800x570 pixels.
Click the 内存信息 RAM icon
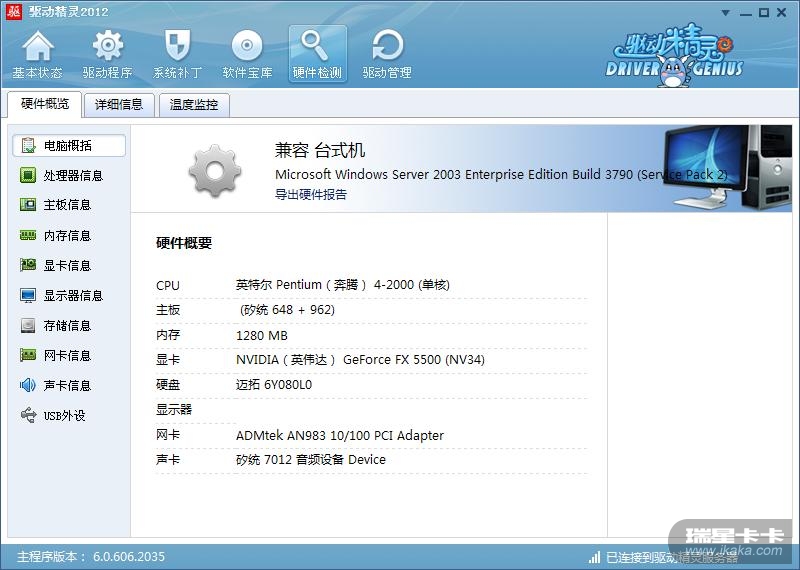click(x=28, y=235)
